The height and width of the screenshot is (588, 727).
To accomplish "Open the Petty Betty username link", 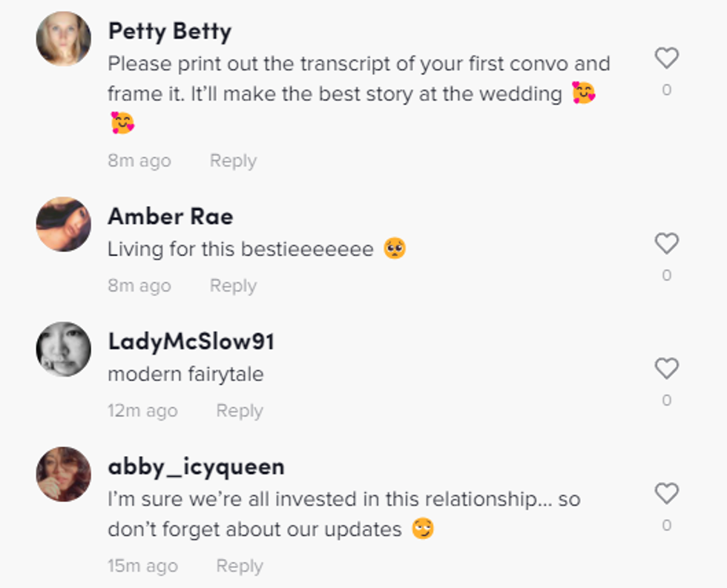I will tap(169, 31).
